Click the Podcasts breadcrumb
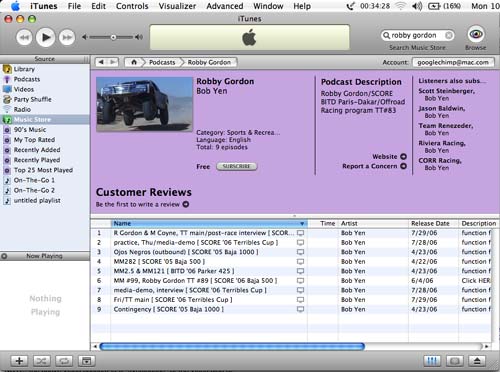The image size is (500, 372). click(x=162, y=62)
